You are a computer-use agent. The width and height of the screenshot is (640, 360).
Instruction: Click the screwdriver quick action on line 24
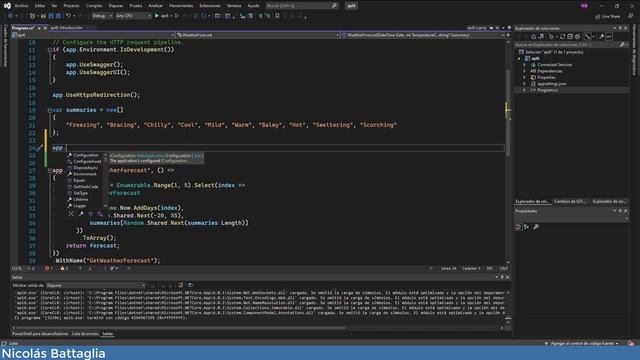tap(39, 148)
